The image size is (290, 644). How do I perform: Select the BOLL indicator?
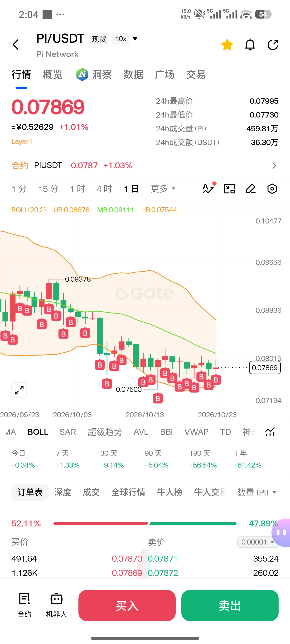pyautogui.click(x=38, y=432)
